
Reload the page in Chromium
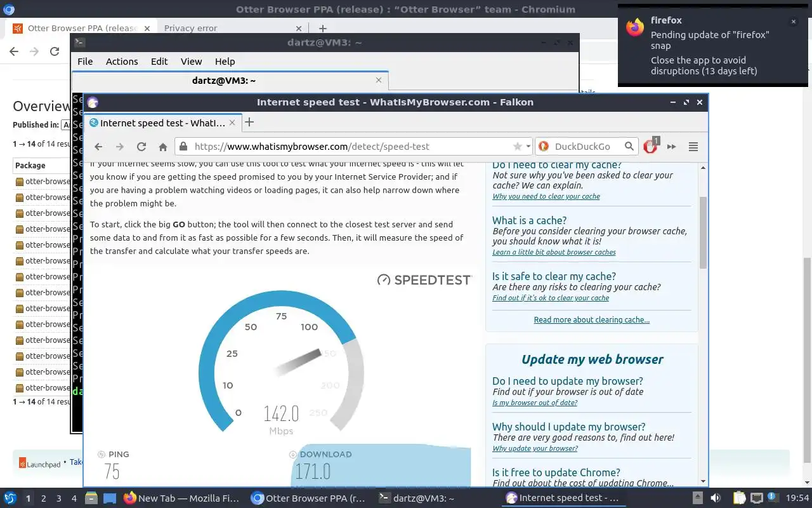click(55, 51)
